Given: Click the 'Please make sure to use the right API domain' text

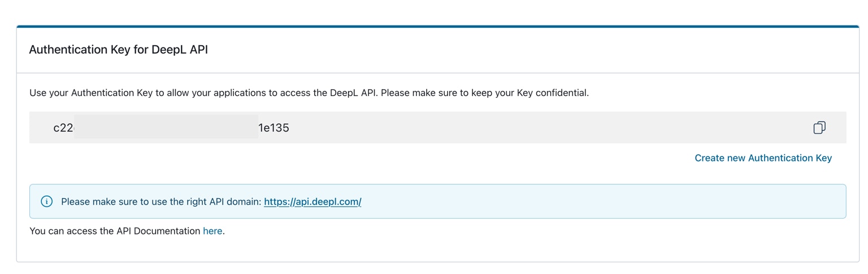Looking at the screenshot, I should coord(161,202).
